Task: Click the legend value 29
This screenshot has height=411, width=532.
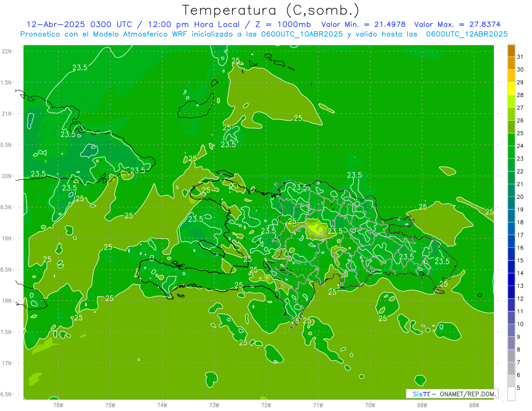Action: coord(520,82)
